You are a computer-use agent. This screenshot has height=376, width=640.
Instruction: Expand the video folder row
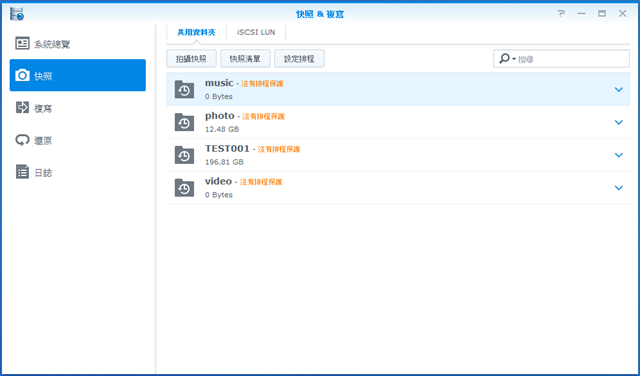click(x=619, y=188)
